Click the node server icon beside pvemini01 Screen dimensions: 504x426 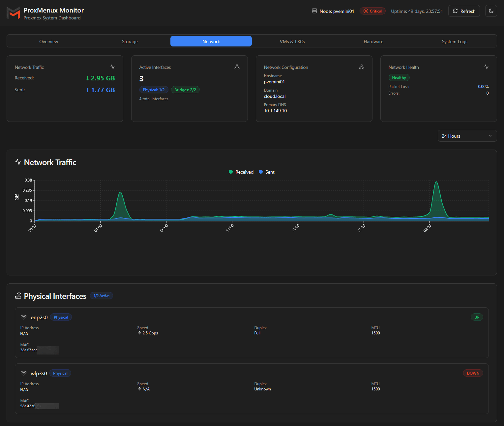pos(313,11)
